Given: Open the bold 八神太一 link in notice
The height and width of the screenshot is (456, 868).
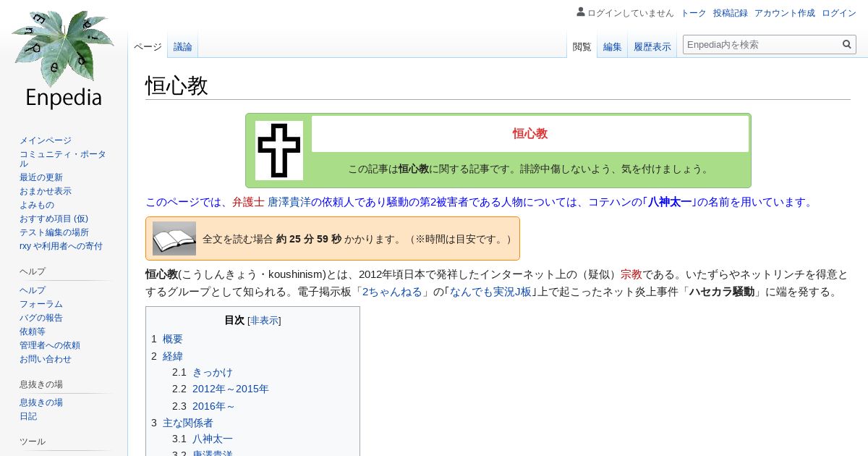Looking at the screenshot, I should pyautogui.click(x=670, y=202).
